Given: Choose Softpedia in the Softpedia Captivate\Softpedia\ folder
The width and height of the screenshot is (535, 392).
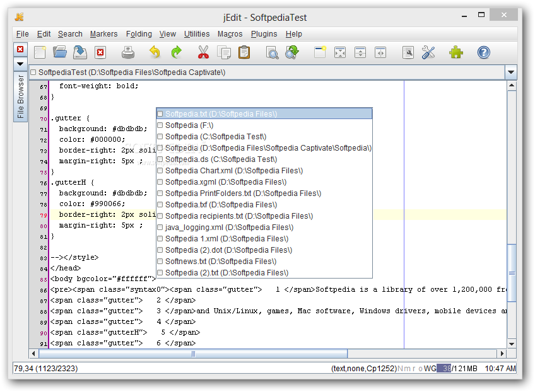Looking at the screenshot, I should pos(264,147).
